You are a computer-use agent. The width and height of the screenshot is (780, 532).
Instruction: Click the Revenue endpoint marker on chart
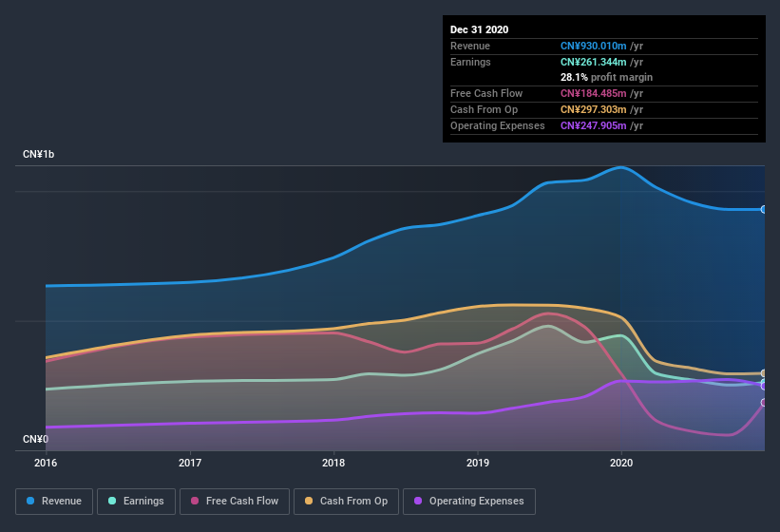tap(764, 209)
